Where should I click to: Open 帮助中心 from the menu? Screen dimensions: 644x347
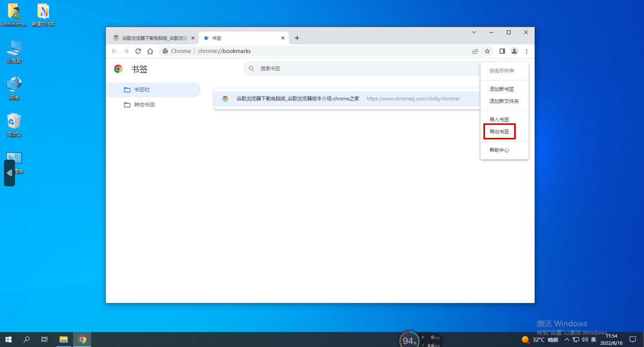(499, 150)
